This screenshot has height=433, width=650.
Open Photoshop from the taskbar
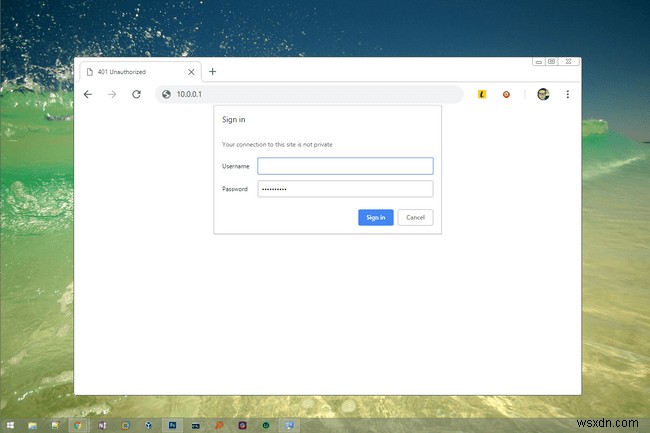[x=172, y=425]
